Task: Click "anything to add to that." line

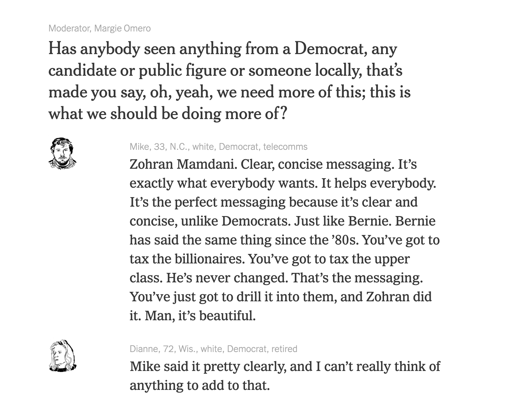Action: (200, 386)
